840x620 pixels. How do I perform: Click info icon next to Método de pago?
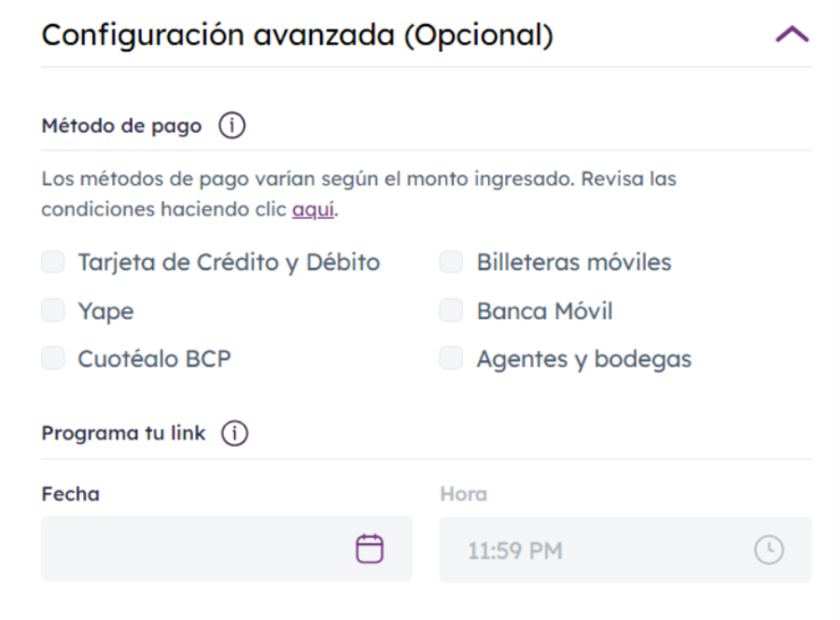click(231, 126)
